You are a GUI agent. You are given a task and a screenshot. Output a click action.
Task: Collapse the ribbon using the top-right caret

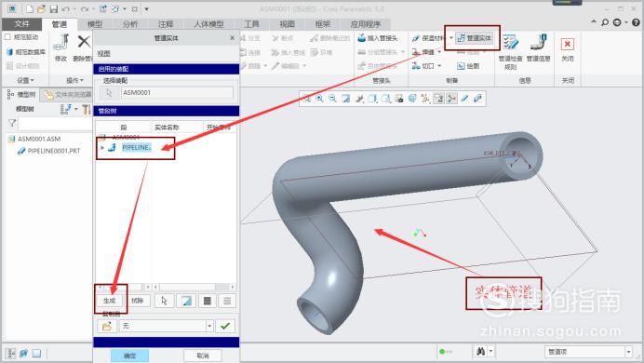click(594, 22)
